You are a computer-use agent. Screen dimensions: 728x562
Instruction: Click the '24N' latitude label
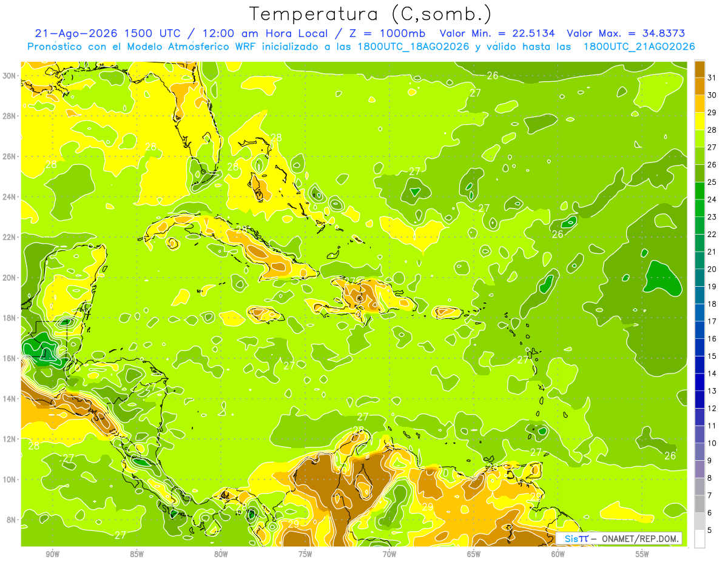10,197
